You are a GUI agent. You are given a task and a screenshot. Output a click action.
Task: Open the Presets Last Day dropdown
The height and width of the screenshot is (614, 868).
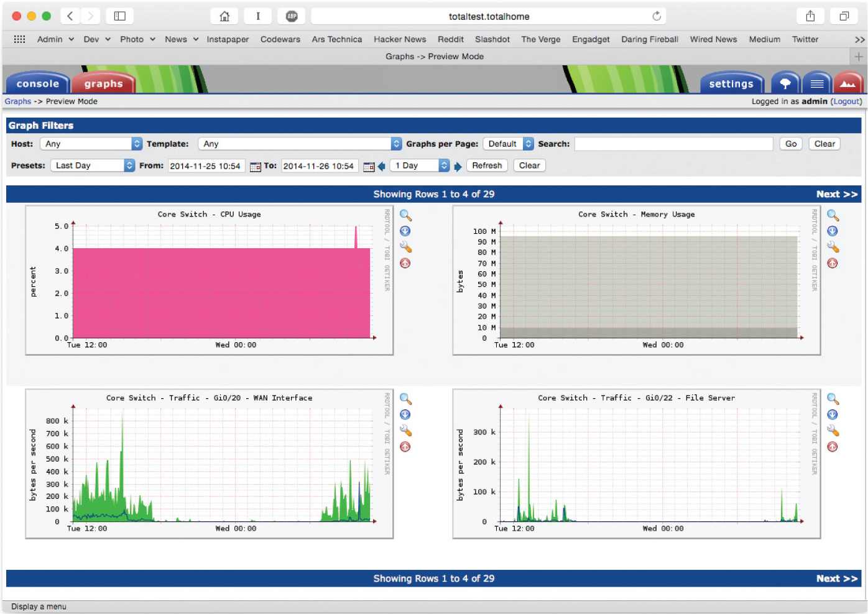[92, 165]
